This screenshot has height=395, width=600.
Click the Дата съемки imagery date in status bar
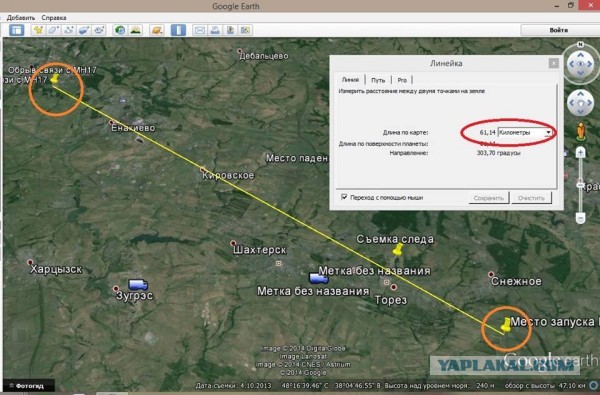click(x=233, y=385)
